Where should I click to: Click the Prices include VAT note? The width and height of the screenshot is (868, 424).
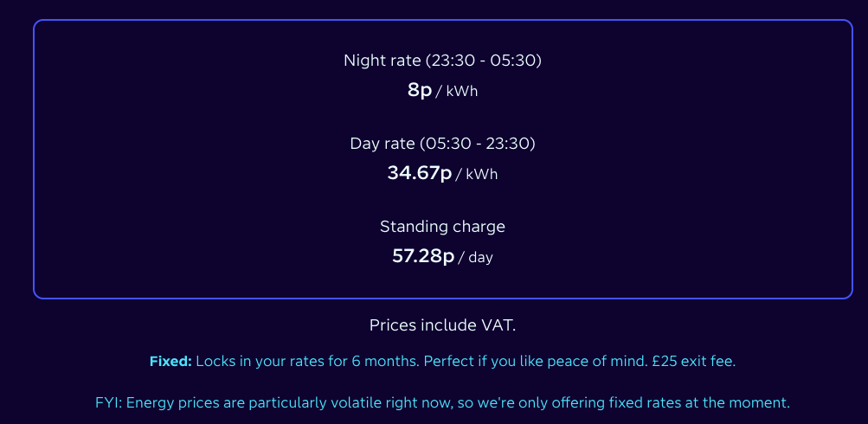442,325
